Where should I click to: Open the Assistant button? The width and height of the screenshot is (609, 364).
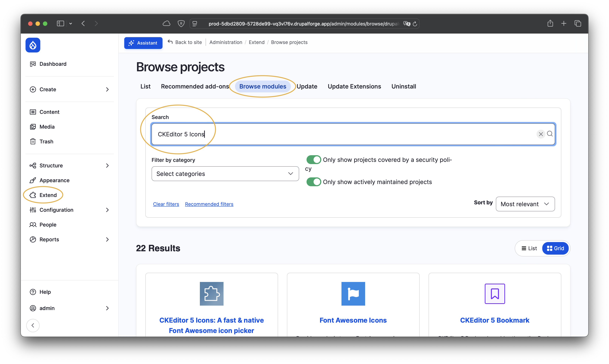[x=143, y=43]
